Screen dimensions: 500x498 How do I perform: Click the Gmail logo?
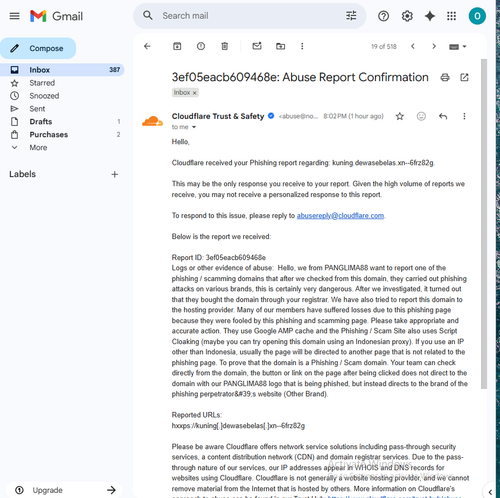(56, 16)
